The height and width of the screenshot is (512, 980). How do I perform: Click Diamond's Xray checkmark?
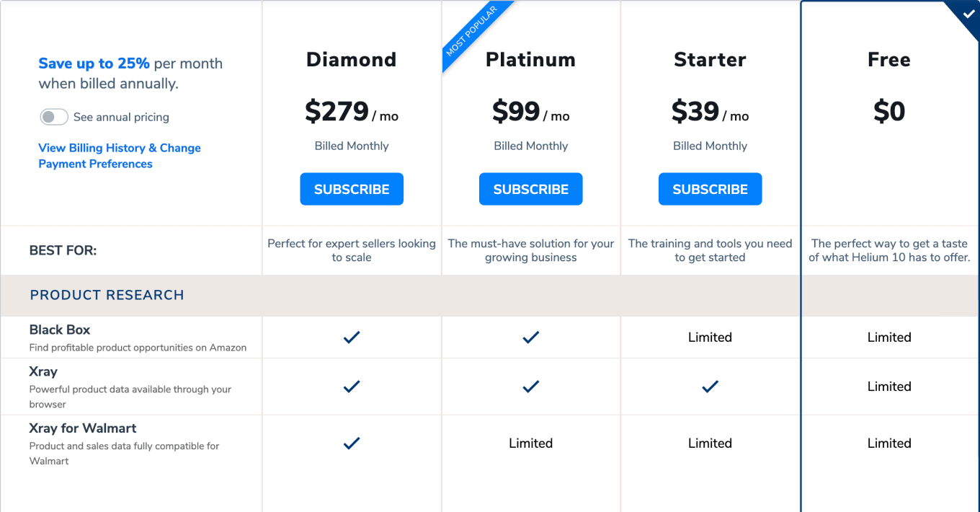click(x=352, y=387)
